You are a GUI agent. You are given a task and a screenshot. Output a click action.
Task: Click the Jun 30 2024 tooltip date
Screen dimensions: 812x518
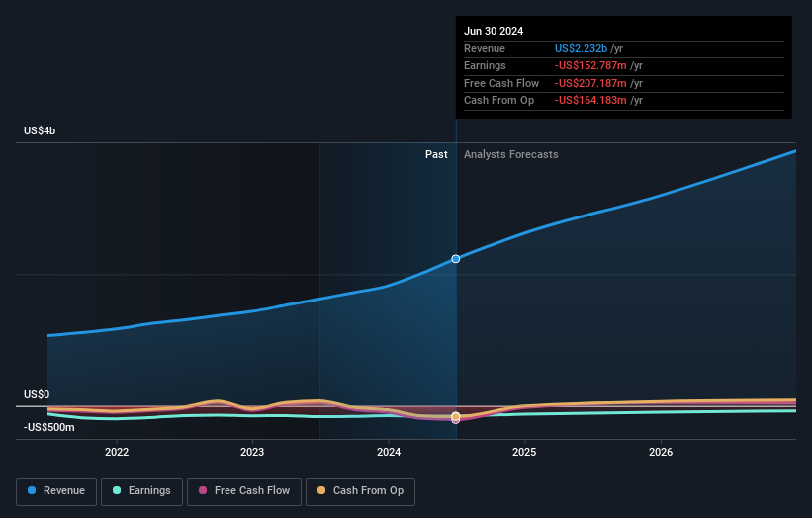click(x=494, y=31)
